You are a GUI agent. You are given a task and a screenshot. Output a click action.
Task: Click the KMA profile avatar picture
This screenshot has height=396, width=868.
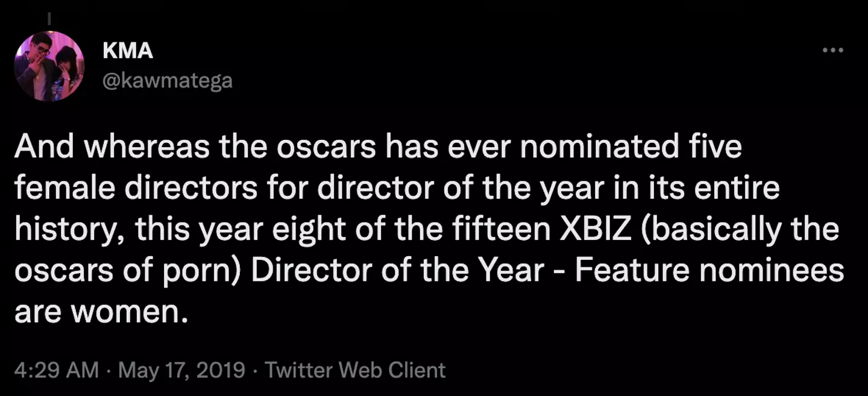(x=49, y=66)
